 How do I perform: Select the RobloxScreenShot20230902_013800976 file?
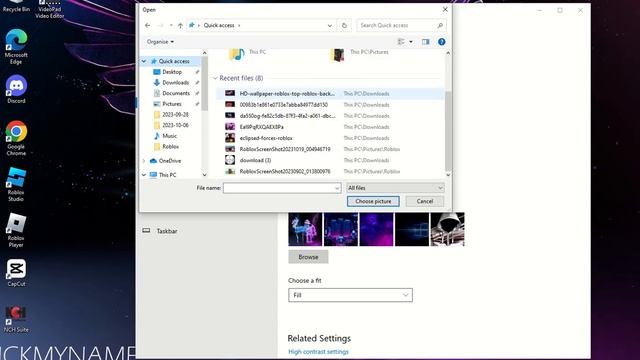(x=330, y=171)
